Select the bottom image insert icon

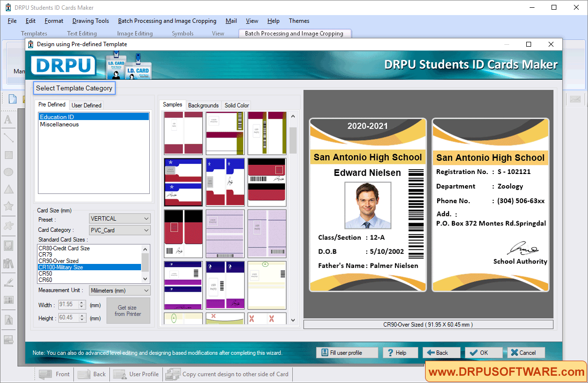coord(8,339)
